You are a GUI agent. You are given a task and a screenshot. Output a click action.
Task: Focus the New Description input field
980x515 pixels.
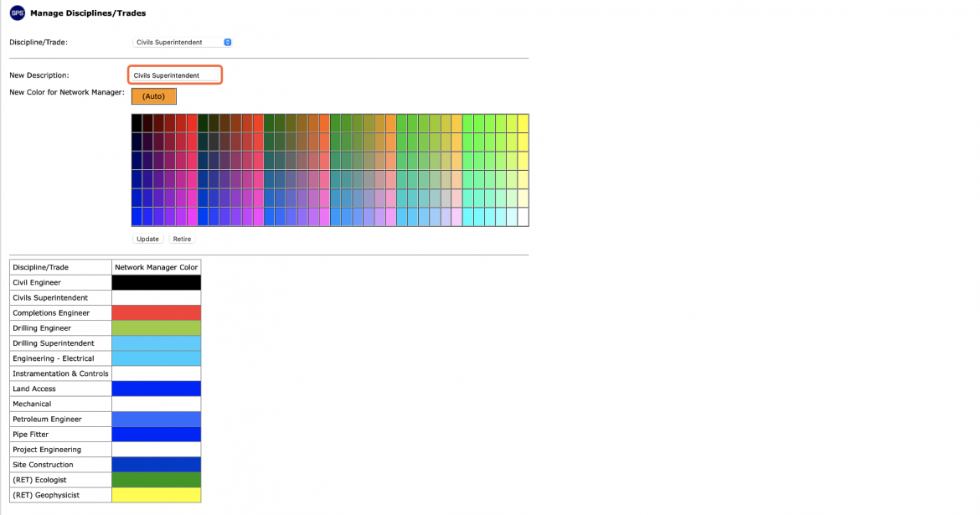175,75
